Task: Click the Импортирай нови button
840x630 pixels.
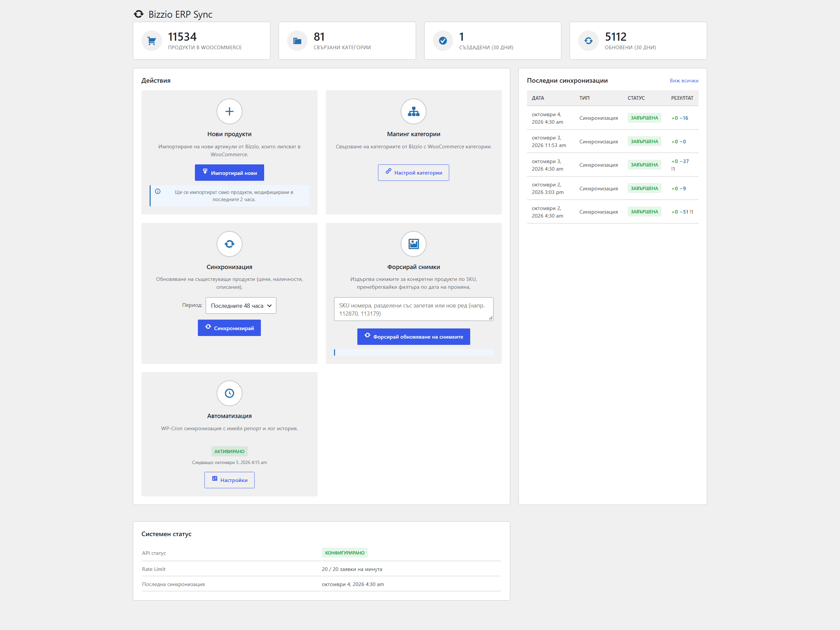Action: point(229,173)
